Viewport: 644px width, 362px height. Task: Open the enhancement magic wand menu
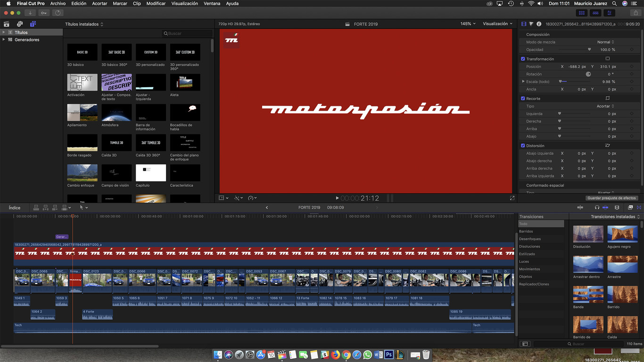[x=239, y=198]
